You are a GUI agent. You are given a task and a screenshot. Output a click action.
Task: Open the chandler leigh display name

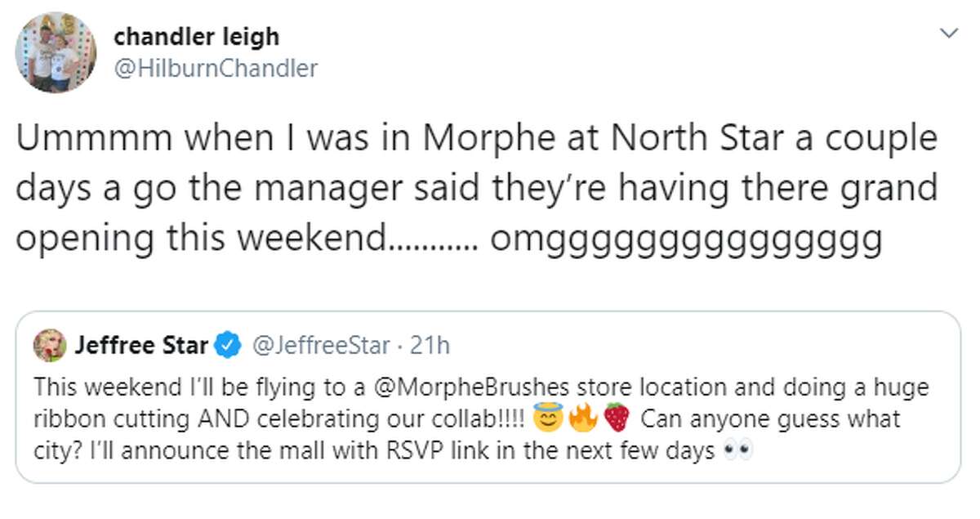pos(197,37)
